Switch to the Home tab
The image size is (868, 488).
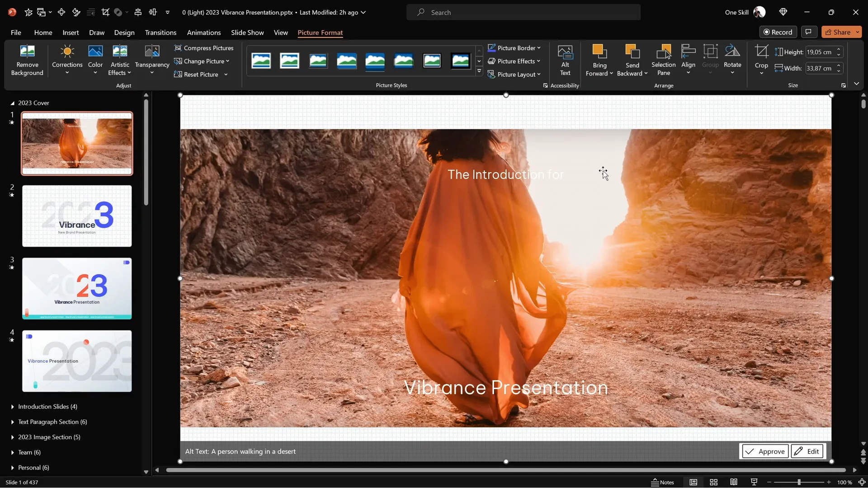coord(43,33)
